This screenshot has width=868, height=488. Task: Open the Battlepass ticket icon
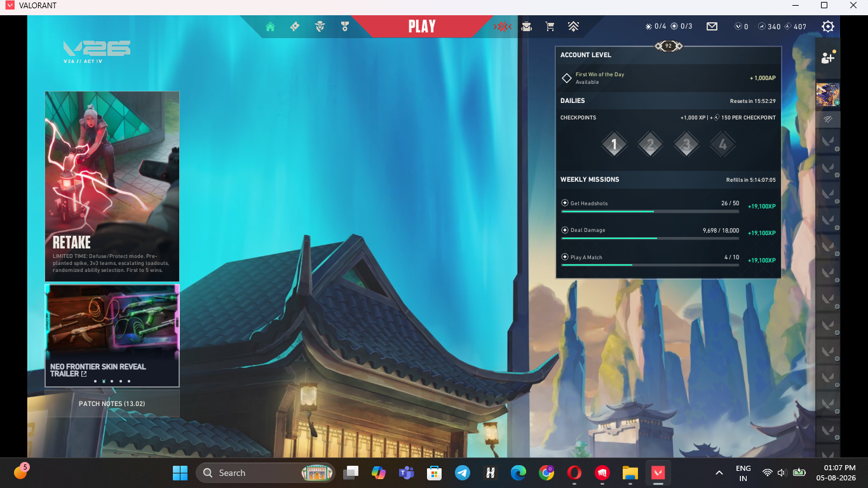point(295,27)
